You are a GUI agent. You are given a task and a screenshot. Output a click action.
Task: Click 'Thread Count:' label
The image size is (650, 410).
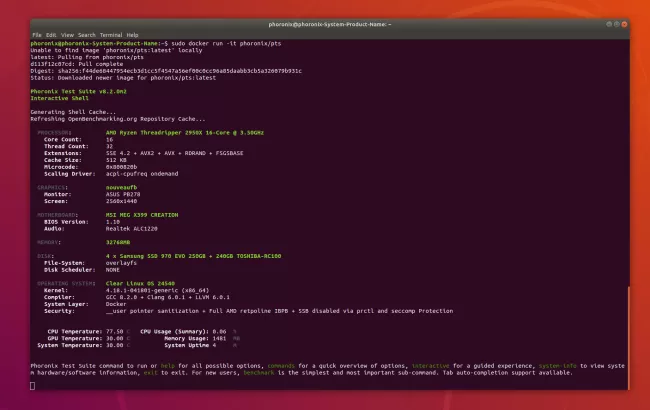coord(66,146)
